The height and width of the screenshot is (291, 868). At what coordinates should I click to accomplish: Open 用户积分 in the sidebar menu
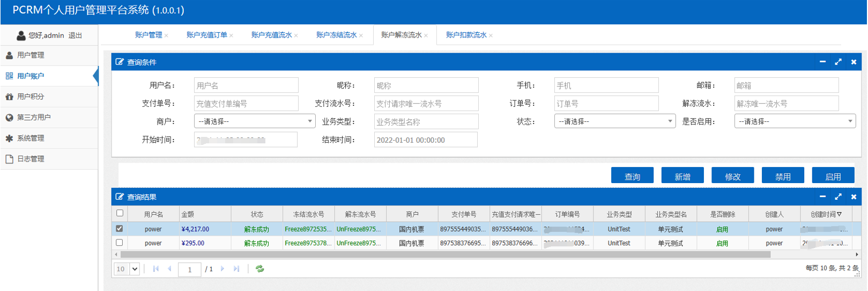pos(31,97)
